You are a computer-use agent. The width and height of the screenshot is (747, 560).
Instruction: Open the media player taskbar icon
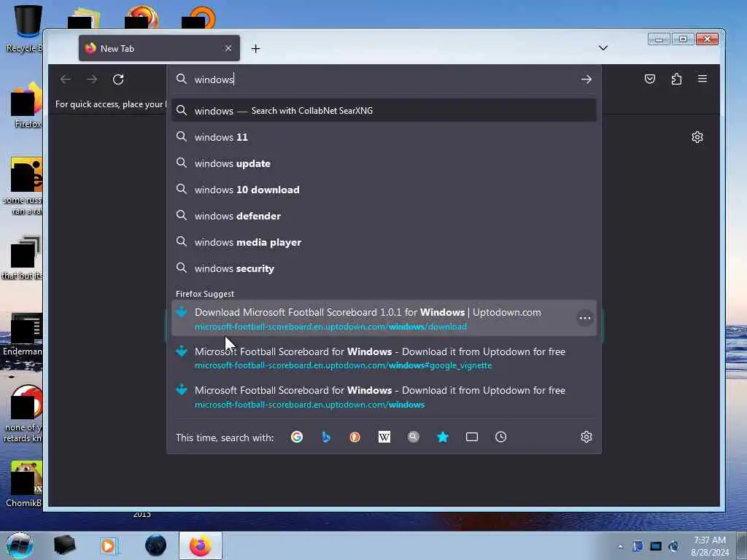(109, 545)
